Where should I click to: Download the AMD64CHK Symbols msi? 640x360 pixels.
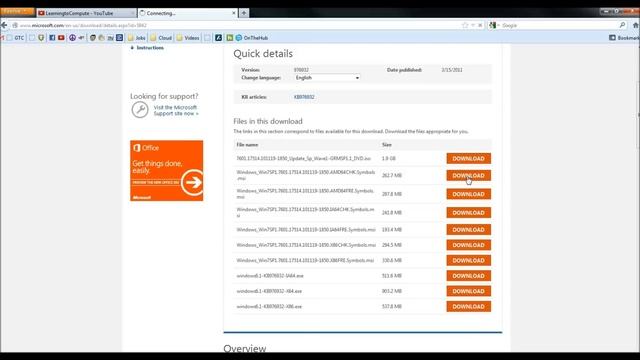tap(469, 176)
